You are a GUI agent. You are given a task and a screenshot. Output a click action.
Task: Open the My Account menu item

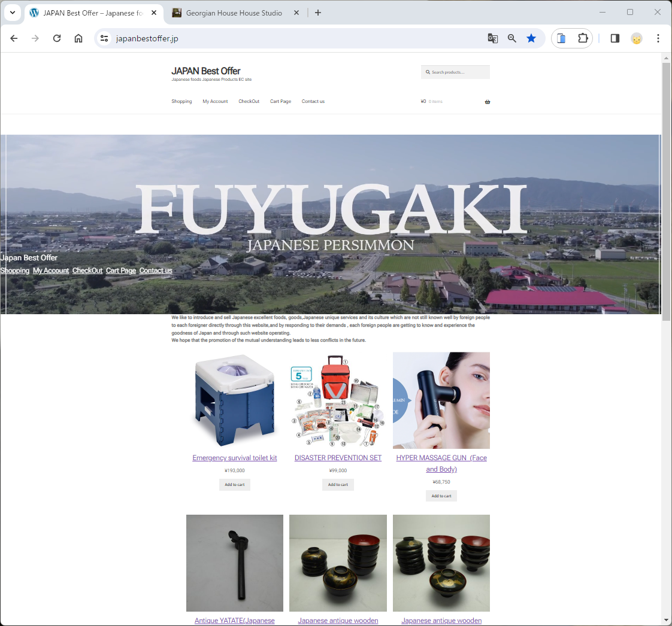tap(215, 102)
